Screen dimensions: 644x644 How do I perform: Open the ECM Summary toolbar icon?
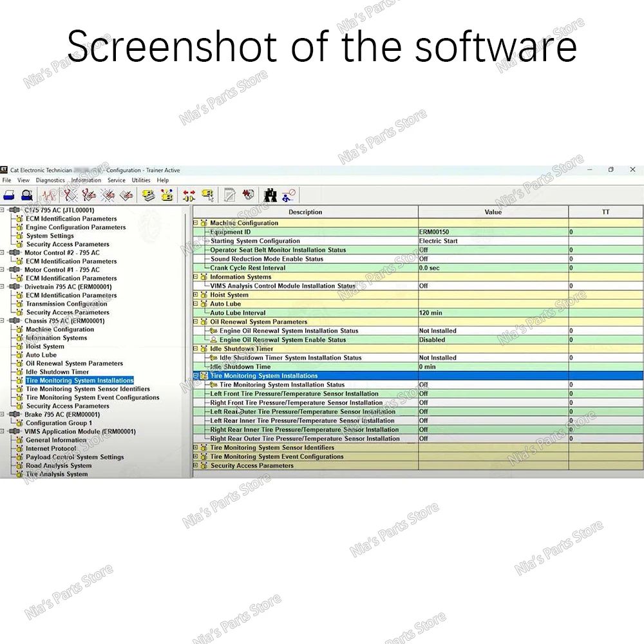coord(148,195)
